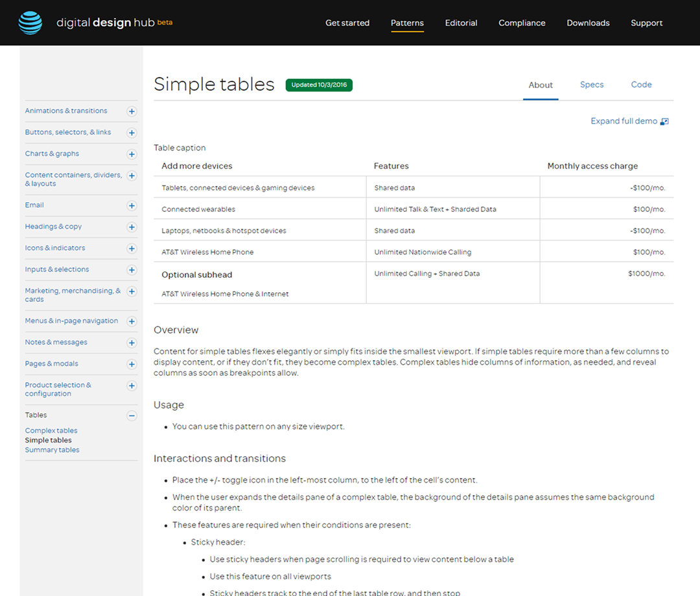Switch to the Code tab

641,84
